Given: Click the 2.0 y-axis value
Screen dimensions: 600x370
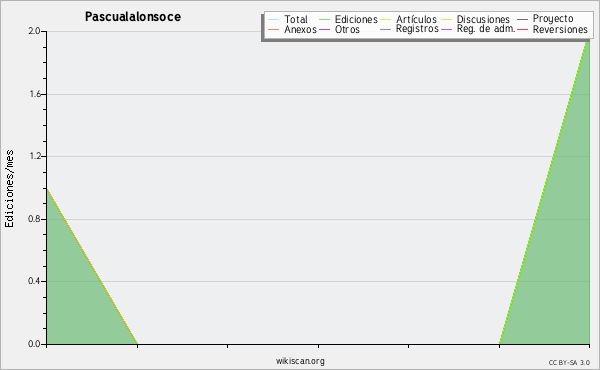Looking at the screenshot, I should point(34,31).
